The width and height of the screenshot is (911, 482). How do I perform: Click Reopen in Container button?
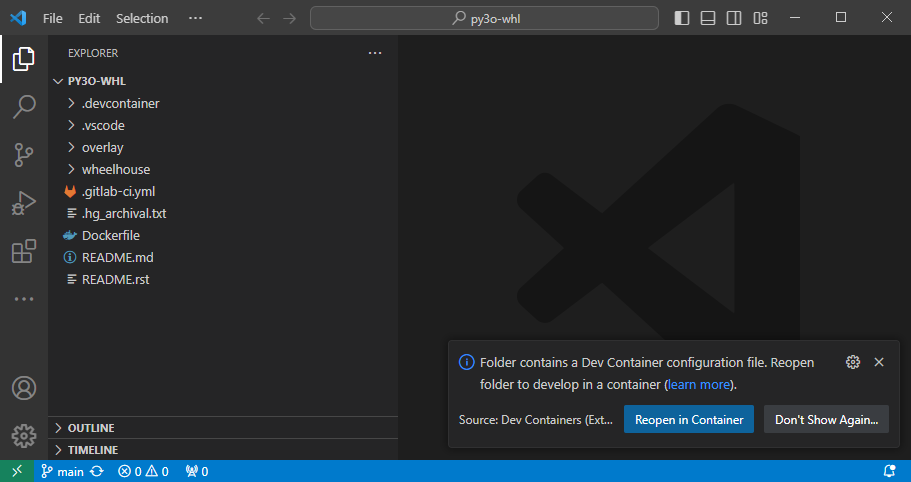tap(688, 419)
